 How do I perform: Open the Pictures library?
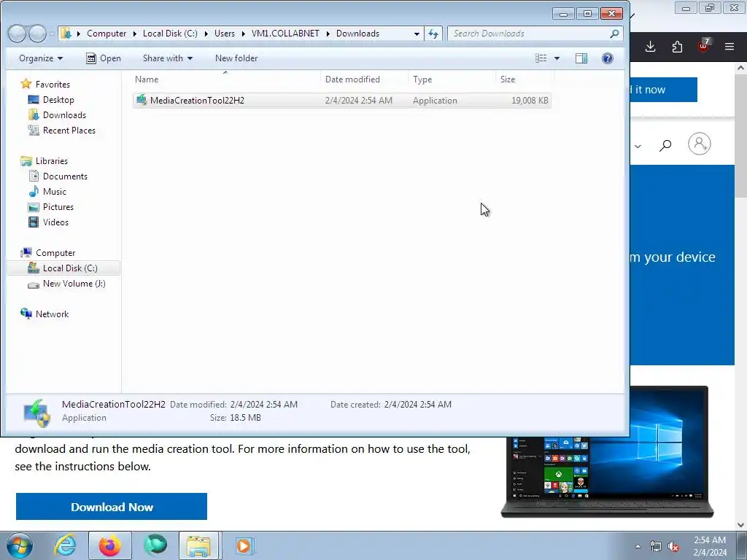click(58, 206)
